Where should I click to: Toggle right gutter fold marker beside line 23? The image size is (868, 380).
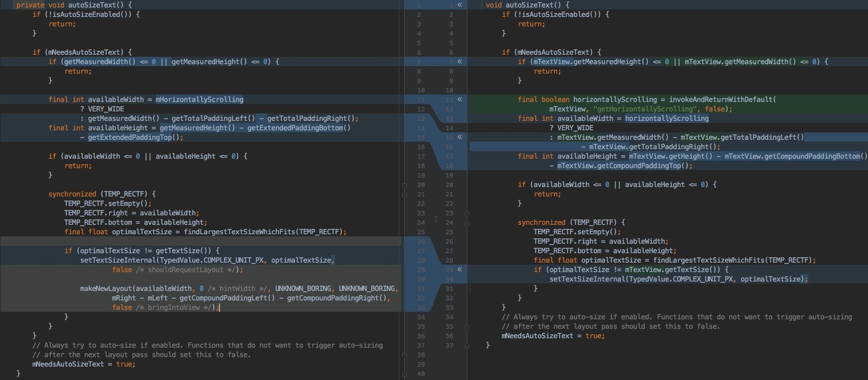(x=467, y=213)
